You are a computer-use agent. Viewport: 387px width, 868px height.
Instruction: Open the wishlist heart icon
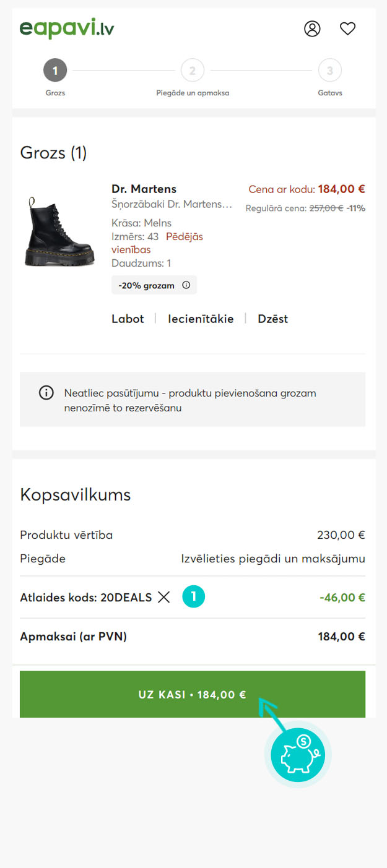(348, 28)
